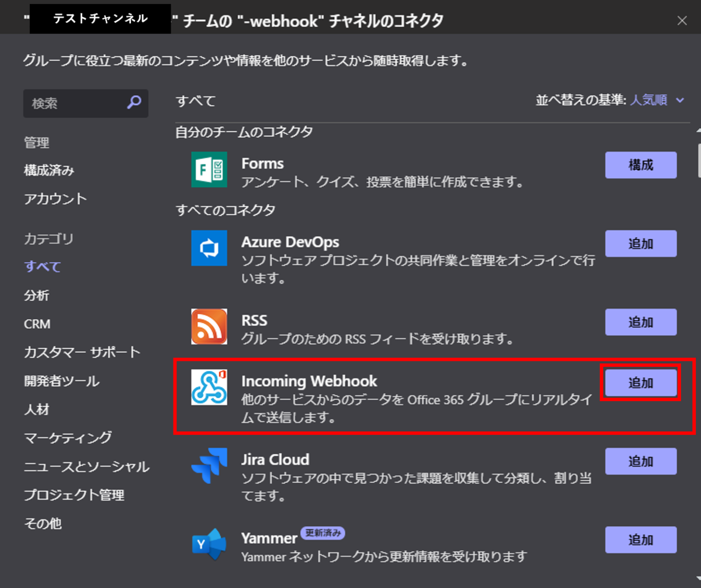
Task: Click the Incoming Webhook connector title
Action: 310,381
